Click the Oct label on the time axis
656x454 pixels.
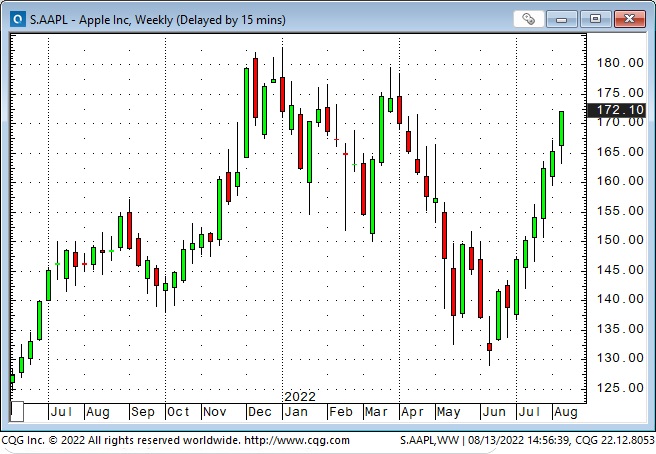(178, 412)
